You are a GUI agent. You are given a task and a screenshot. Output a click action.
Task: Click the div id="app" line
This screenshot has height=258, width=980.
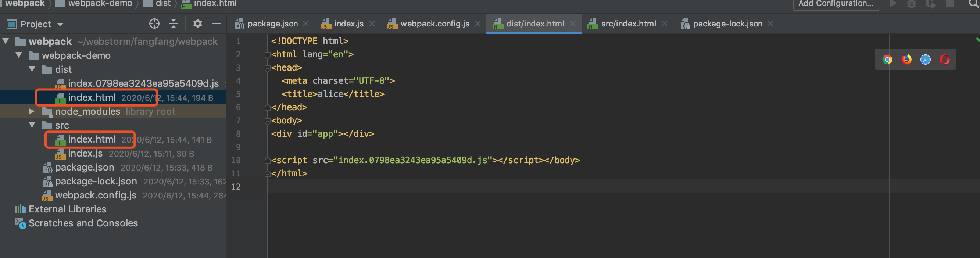pyautogui.click(x=323, y=134)
